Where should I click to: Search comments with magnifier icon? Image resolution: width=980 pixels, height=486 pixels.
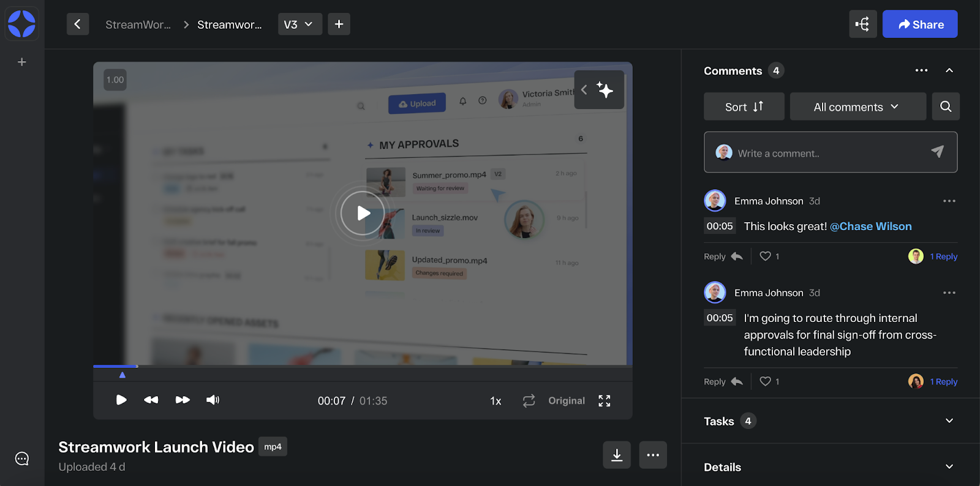click(946, 107)
